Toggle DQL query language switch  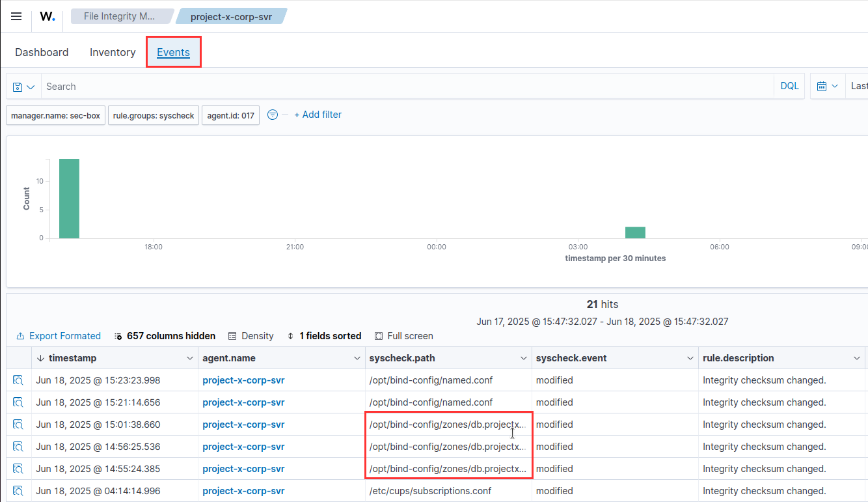click(x=789, y=86)
